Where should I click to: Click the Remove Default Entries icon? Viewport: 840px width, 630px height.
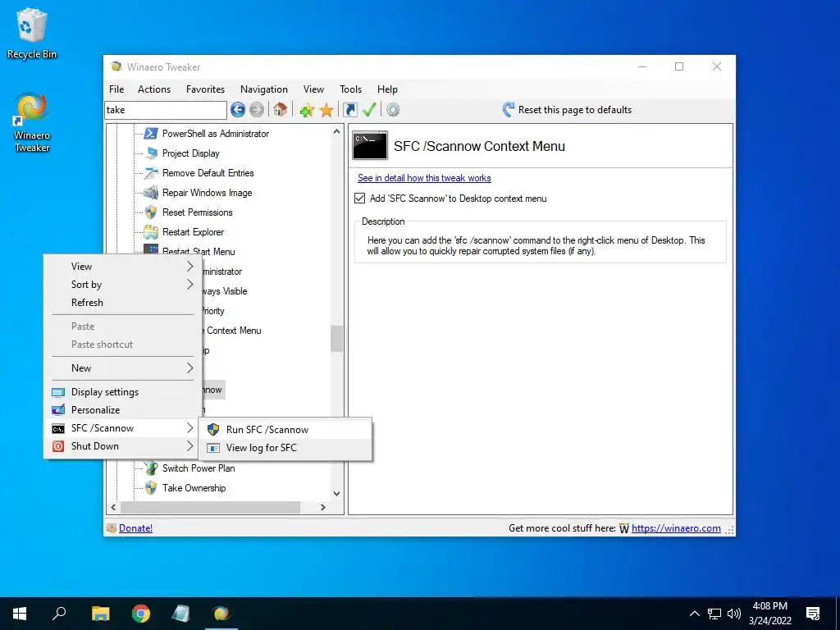151,173
